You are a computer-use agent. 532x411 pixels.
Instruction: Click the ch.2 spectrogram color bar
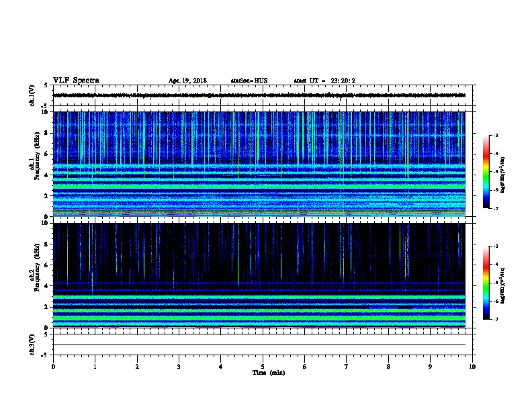(x=486, y=283)
